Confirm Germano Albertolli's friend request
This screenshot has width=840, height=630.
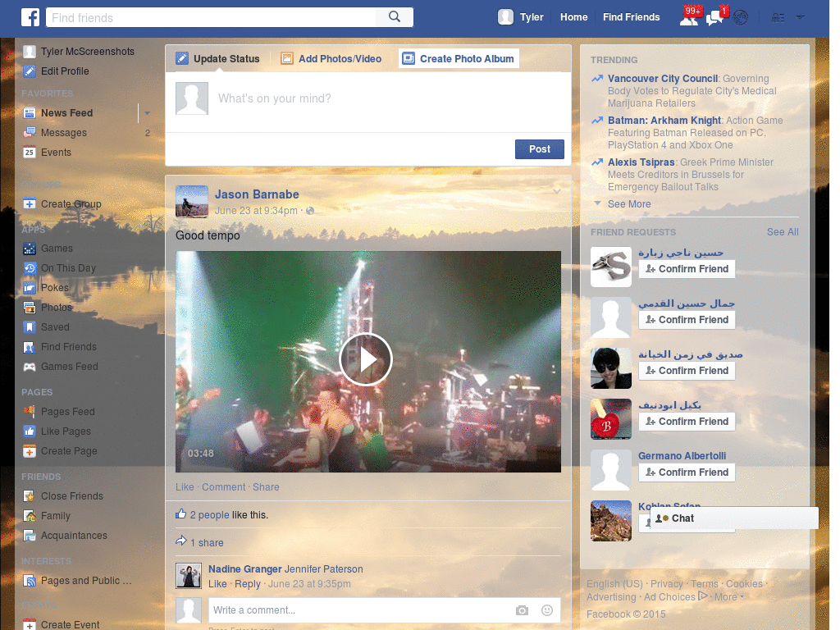pos(687,472)
